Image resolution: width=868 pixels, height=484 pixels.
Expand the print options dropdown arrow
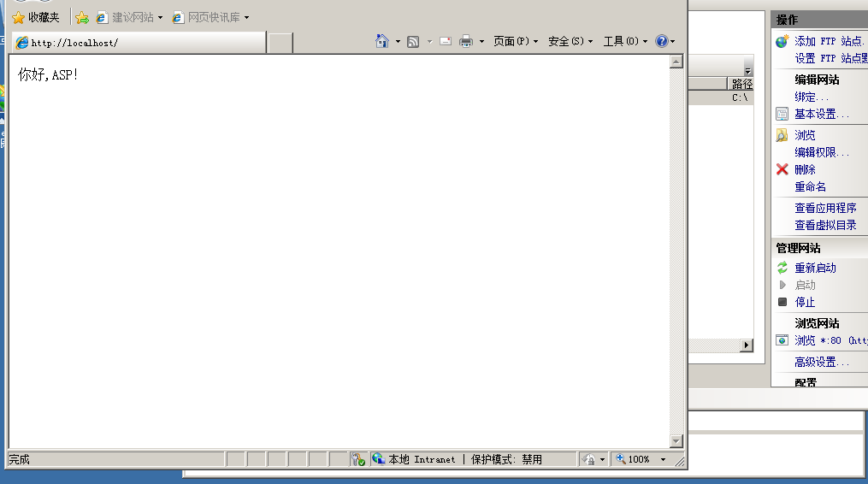click(481, 41)
